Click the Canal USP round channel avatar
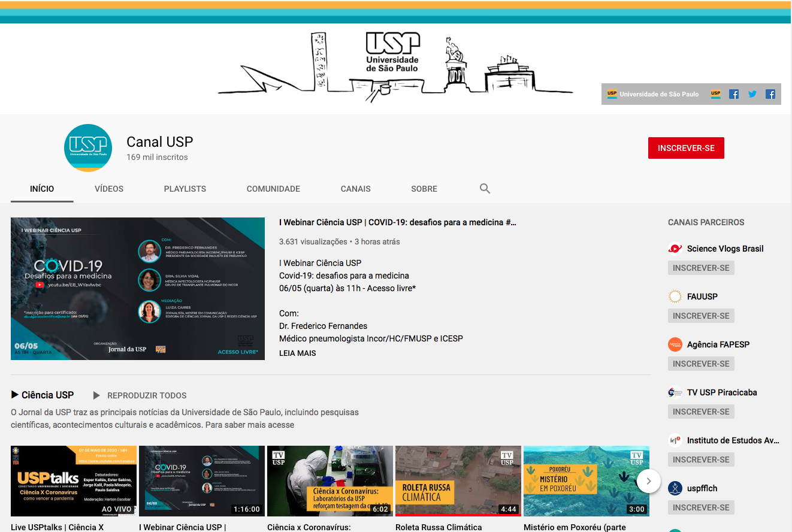792x532 pixels. (88, 148)
